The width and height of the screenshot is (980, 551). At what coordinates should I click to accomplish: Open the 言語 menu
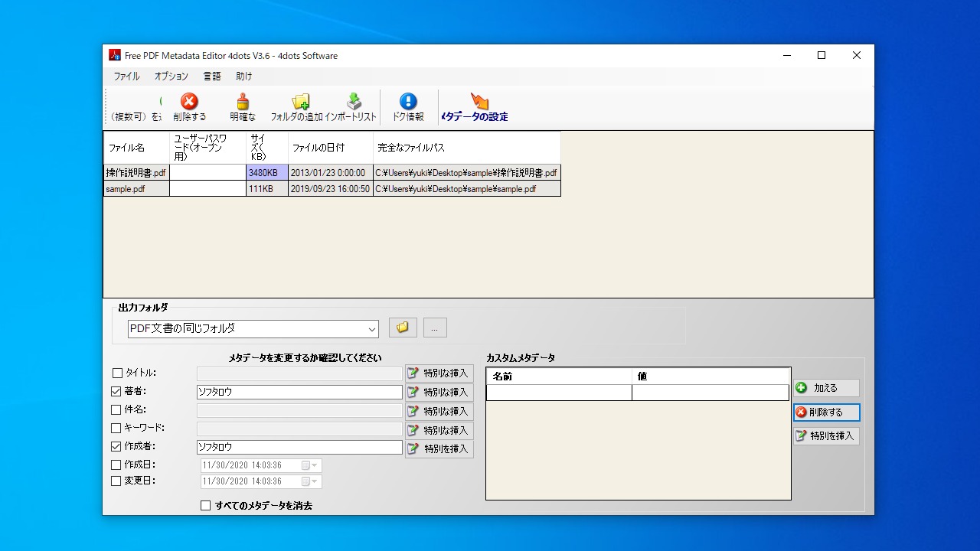coord(212,77)
